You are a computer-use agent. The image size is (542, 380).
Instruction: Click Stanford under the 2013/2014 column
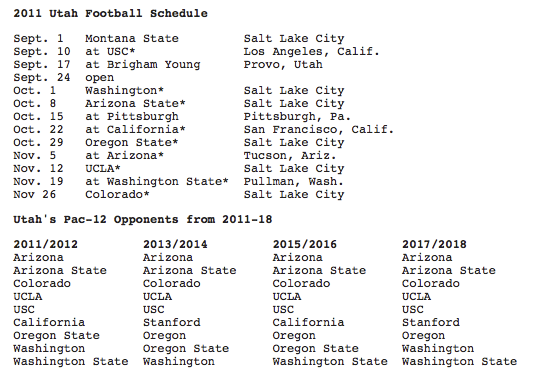tap(171, 322)
